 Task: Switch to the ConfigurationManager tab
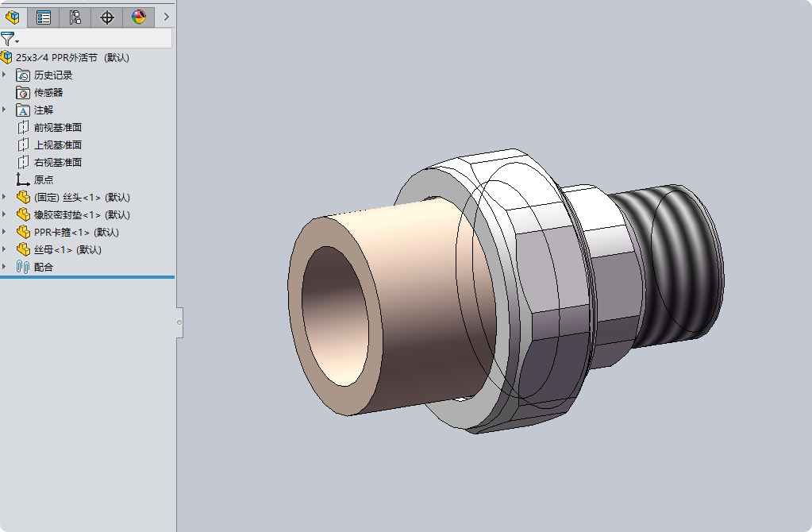pos(75,17)
